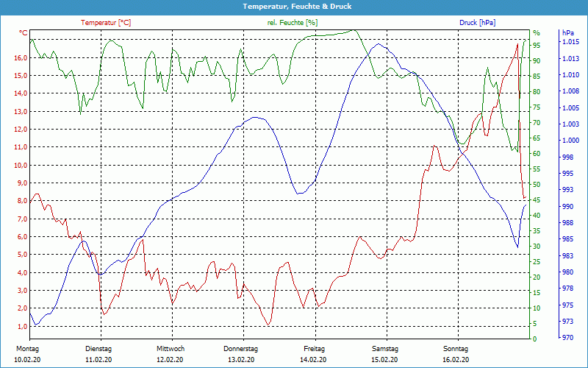Select the Mittwoch 12.02.20 date label
The width and height of the screenshot is (588, 368).
click(x=170, y=354)
